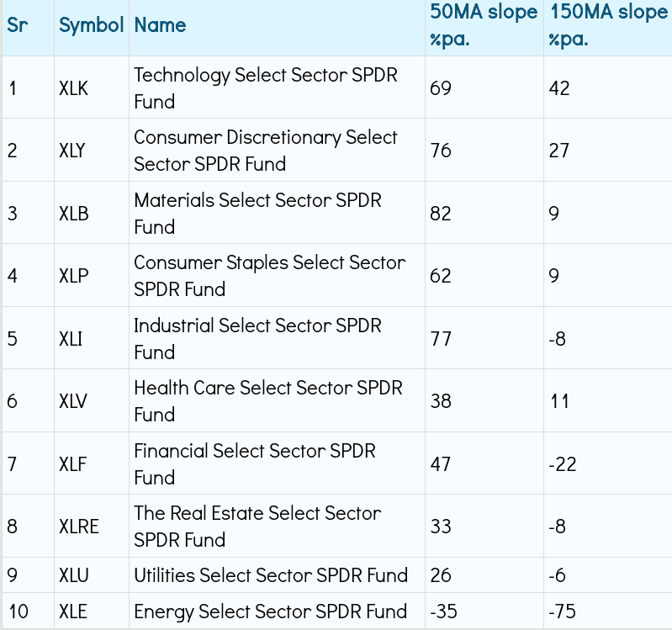Click Utilities Select Sector SPDR Fund
The width and height of the screenshot is (672, 630).
point(271,576)
